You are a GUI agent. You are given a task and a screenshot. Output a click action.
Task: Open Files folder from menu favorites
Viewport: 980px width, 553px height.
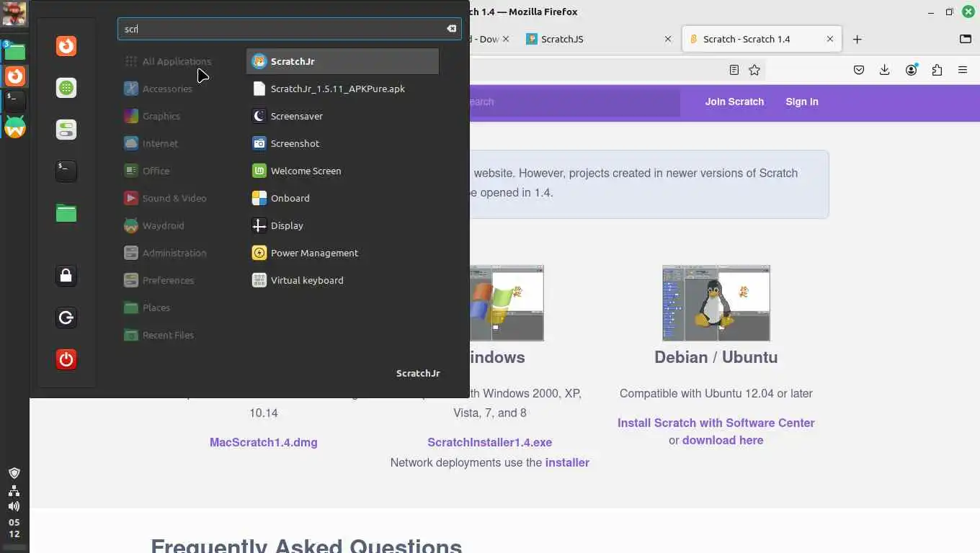pos(66,213)
